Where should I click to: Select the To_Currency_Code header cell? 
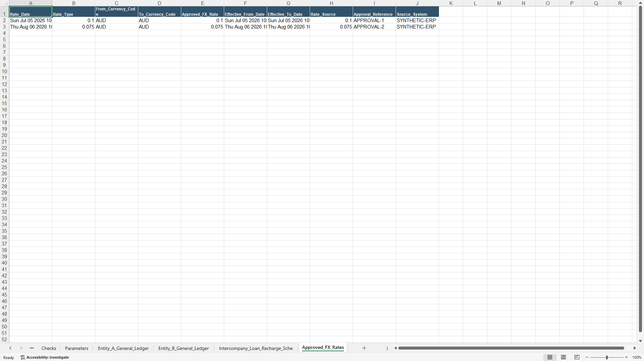tap(159, 12)
